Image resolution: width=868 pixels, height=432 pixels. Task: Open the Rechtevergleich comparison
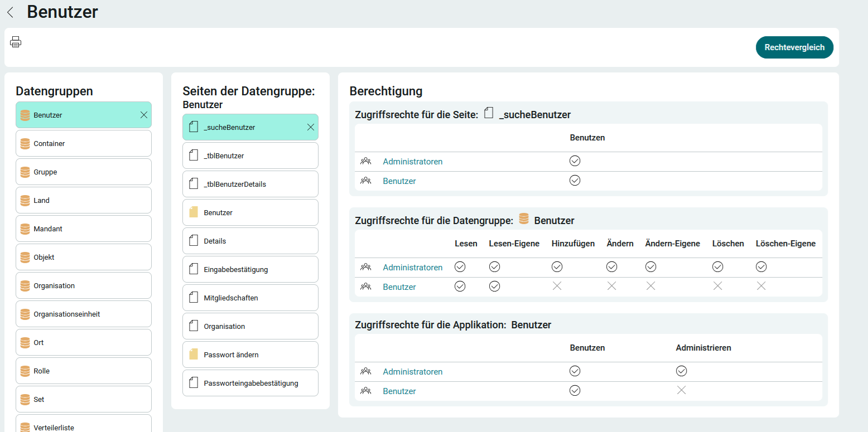coord(794,47)
